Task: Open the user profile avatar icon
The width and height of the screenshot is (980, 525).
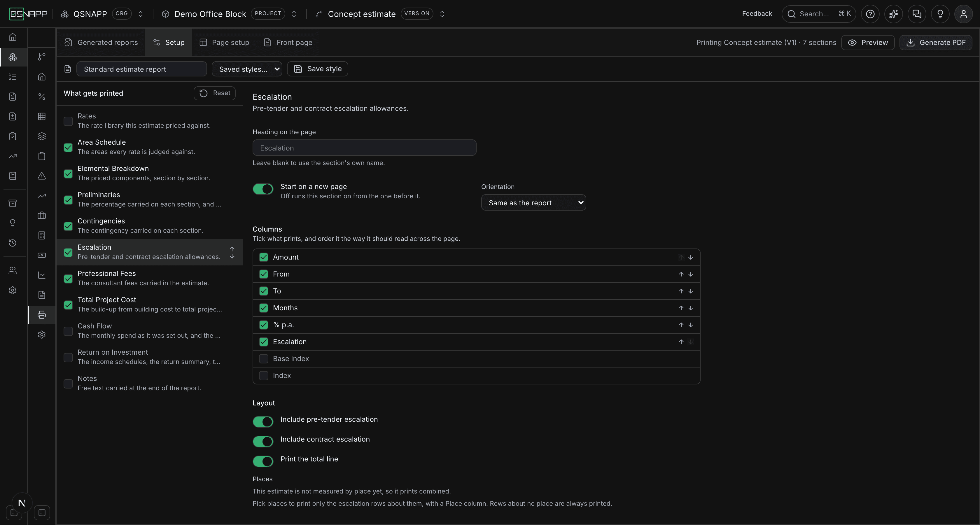Action: 963,14
